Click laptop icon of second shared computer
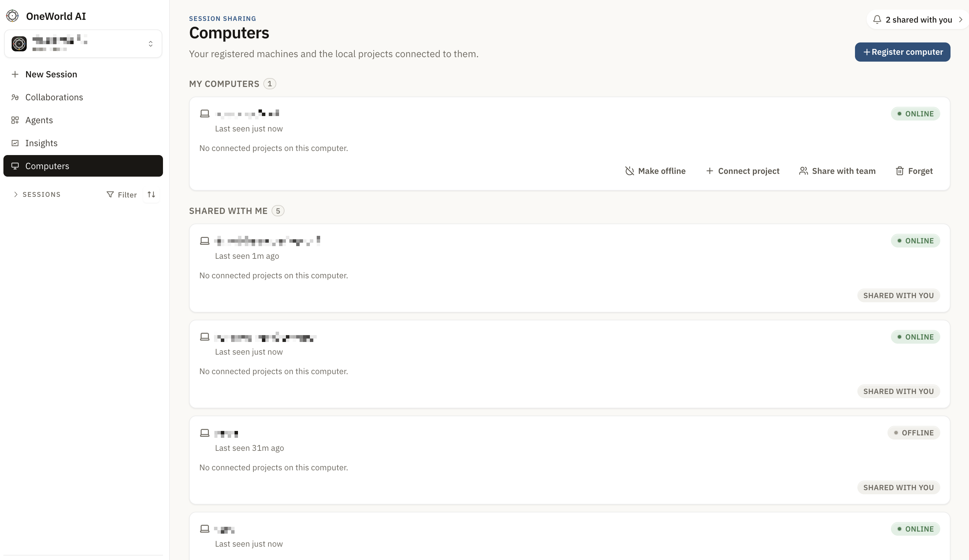969x560 pixels. coord(204,337)
